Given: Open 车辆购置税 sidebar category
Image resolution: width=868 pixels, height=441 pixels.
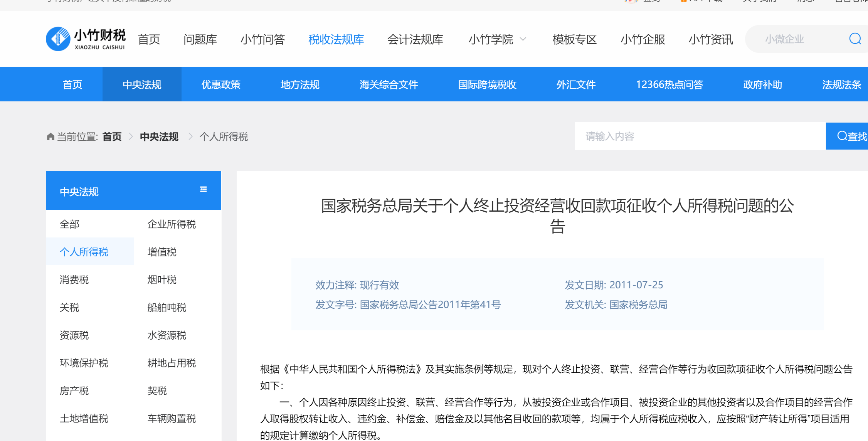Looking at the screenshot, I should (172, 418).
